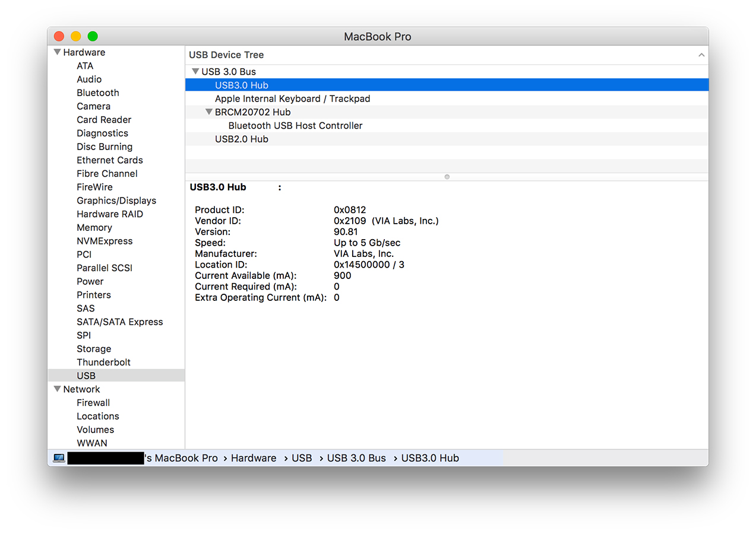Click Hardware in the breadcrumb path
The width and height of the screenshot is (756, 534).
[254, 457]
